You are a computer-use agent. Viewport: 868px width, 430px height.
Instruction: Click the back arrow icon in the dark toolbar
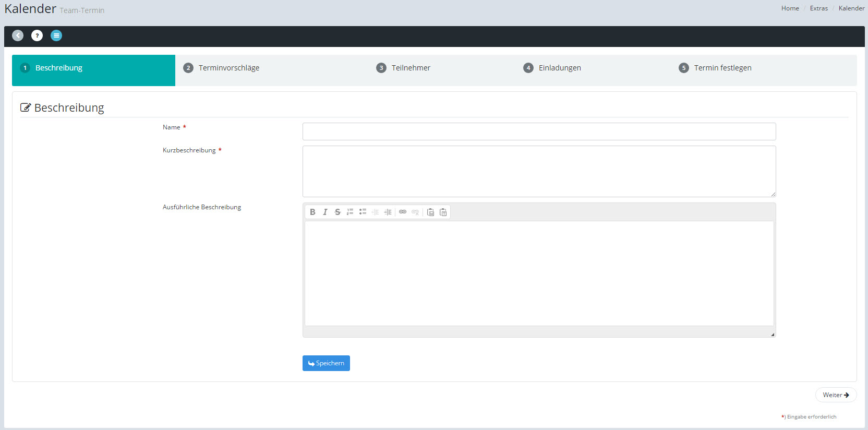tap(18, 35)
